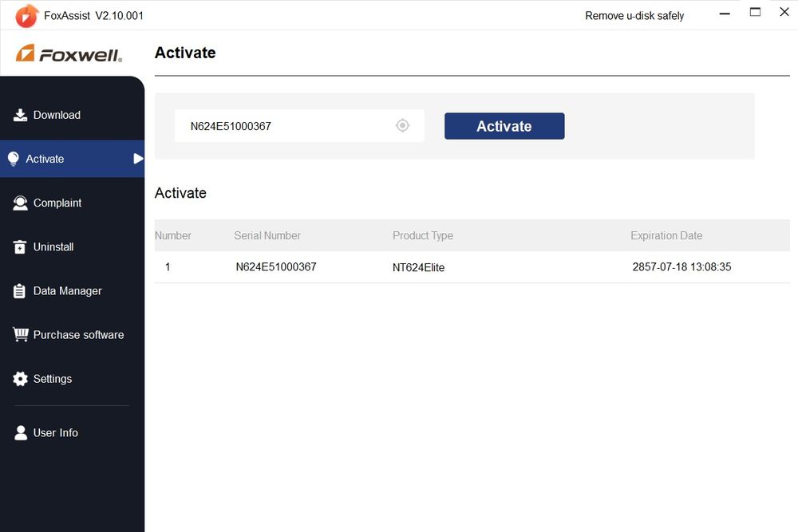Click the serial number input field
Image resolution: width=798 pixels, height=532 pixels.
pos(299,126)
